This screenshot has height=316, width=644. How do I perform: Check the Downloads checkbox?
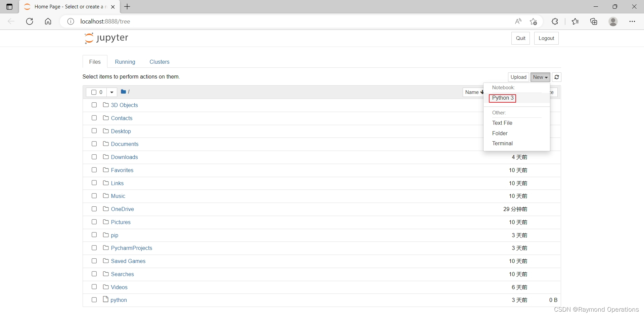point(94,157)
